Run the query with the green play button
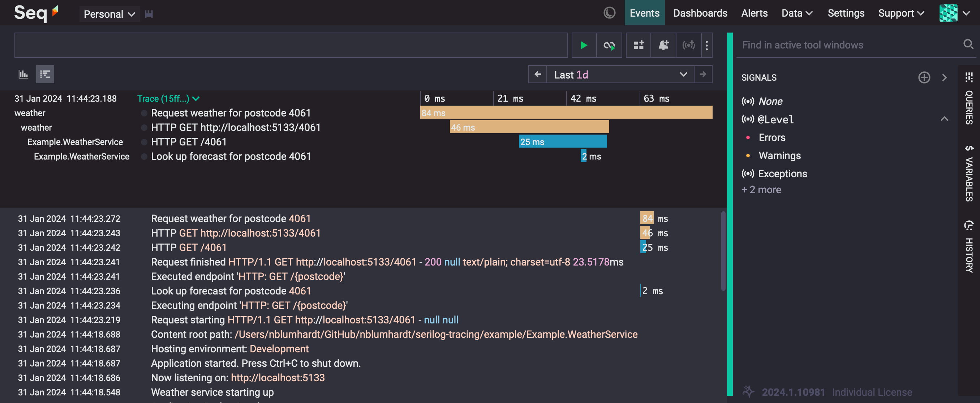Screen dimensions: 980x403 (584, 45)
